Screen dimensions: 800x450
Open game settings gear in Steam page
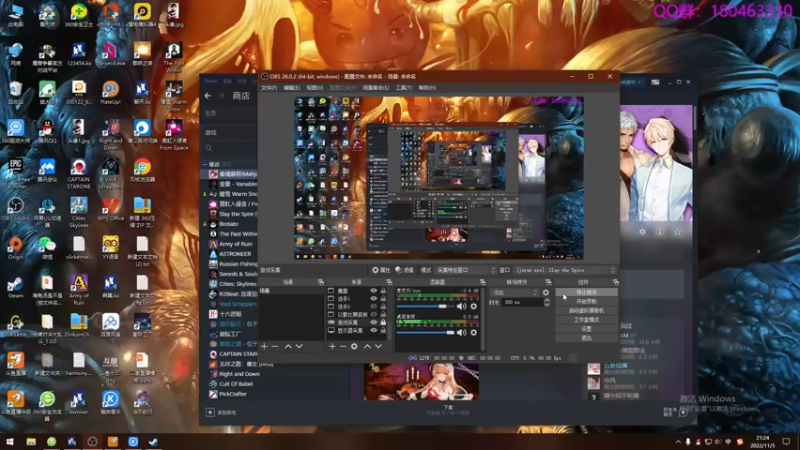pos(642,232)
